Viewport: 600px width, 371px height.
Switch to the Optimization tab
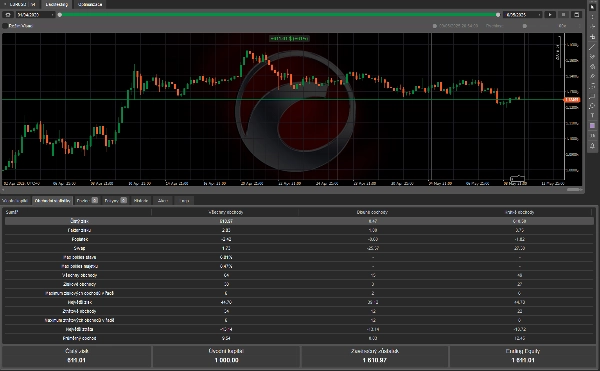pyautogui.click(x=90, y=4)
